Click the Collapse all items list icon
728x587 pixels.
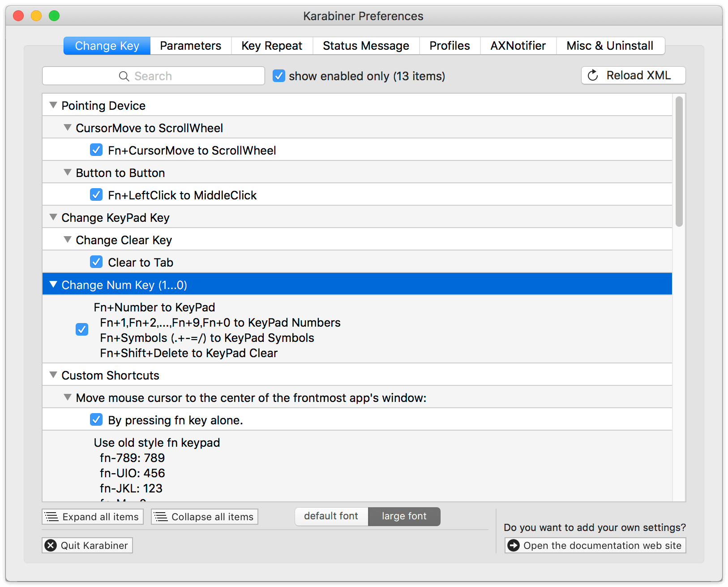pos(161,517)
